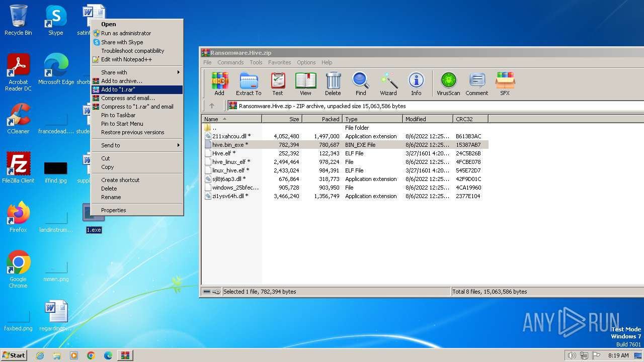Select Firefox desktop icon
The image size is (644, 362).
coord(18,217)
